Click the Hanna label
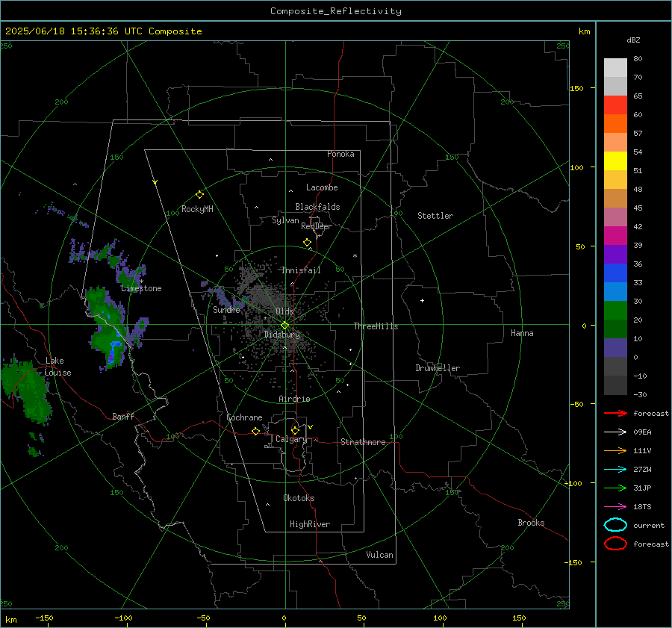Screen dimensions: 672x628 click(x=522, y=333)
